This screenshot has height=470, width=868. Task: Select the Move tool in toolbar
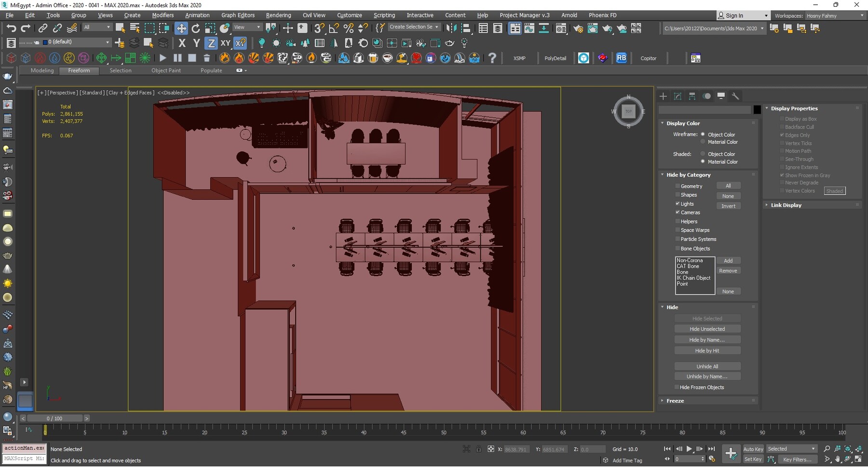181,28
